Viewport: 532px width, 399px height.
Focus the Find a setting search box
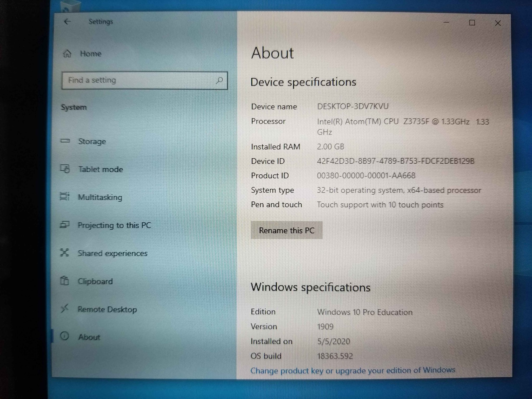tap(145, 81)
